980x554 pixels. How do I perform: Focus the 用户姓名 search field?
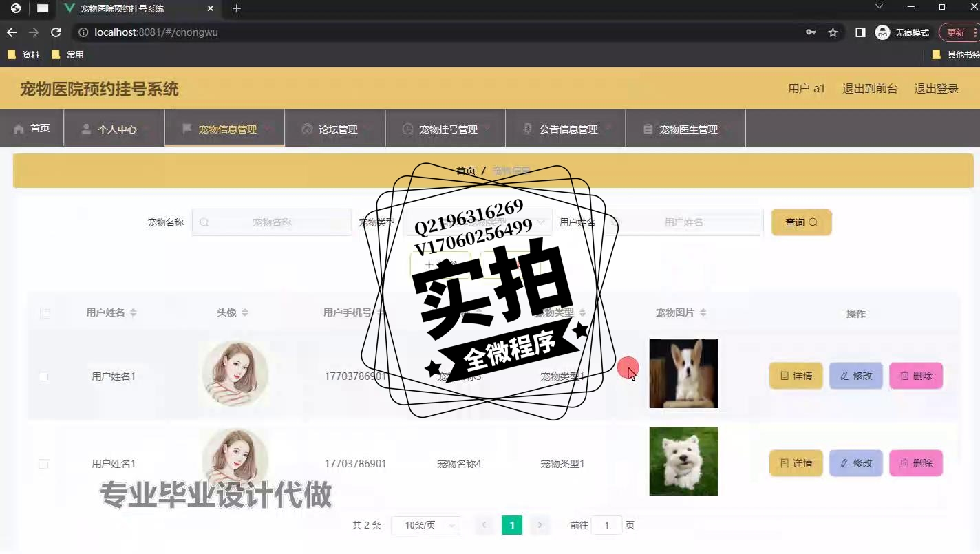point(683,222)
